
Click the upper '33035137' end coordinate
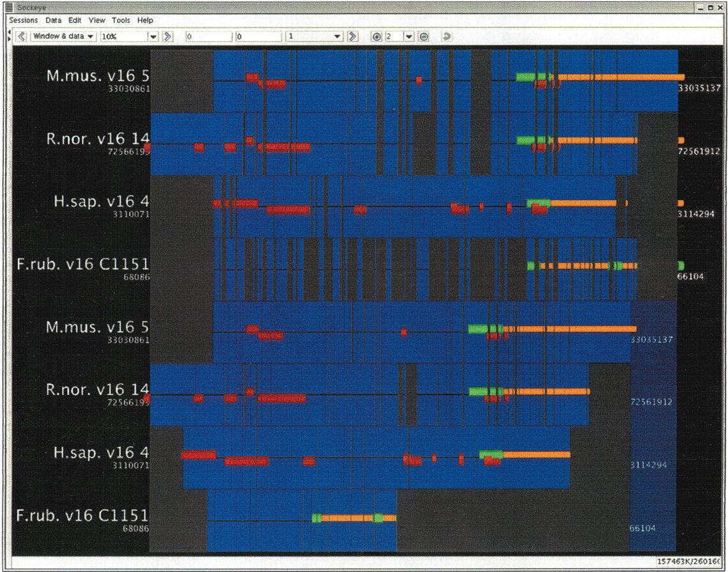click(699, 88)
